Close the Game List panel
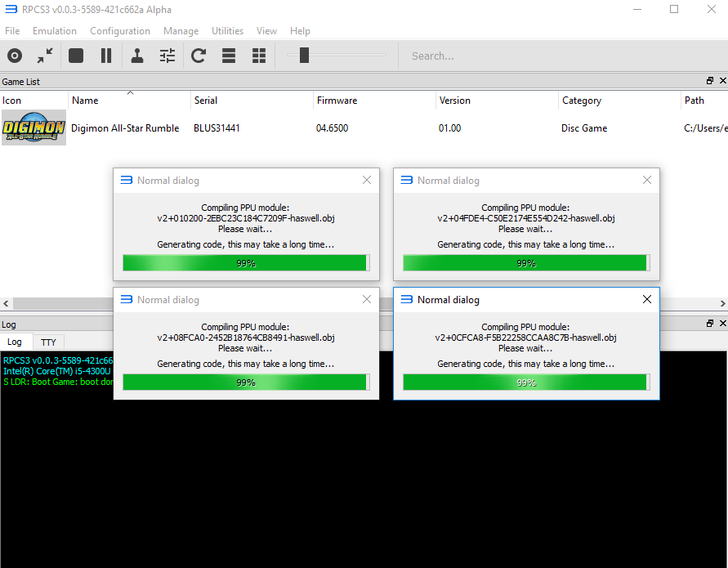The height and width of the screenshot is (568, 728). coord(723,81)
